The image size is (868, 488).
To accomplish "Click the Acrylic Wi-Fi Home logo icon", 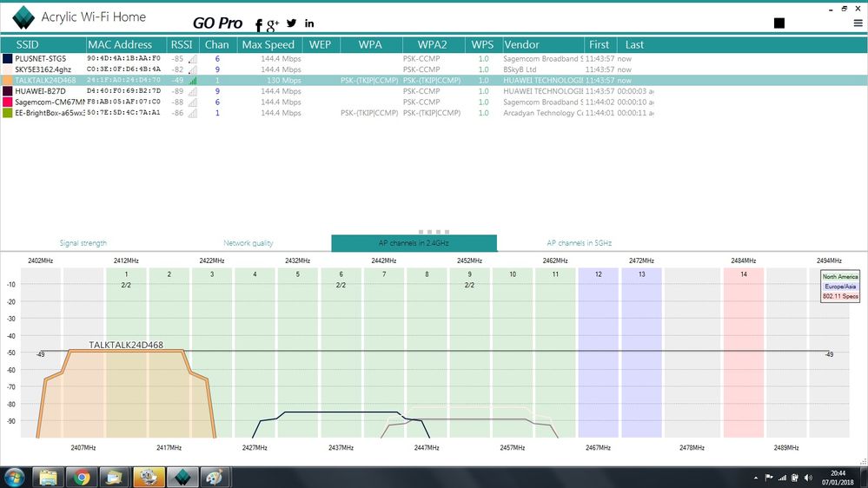I will 23,17.
